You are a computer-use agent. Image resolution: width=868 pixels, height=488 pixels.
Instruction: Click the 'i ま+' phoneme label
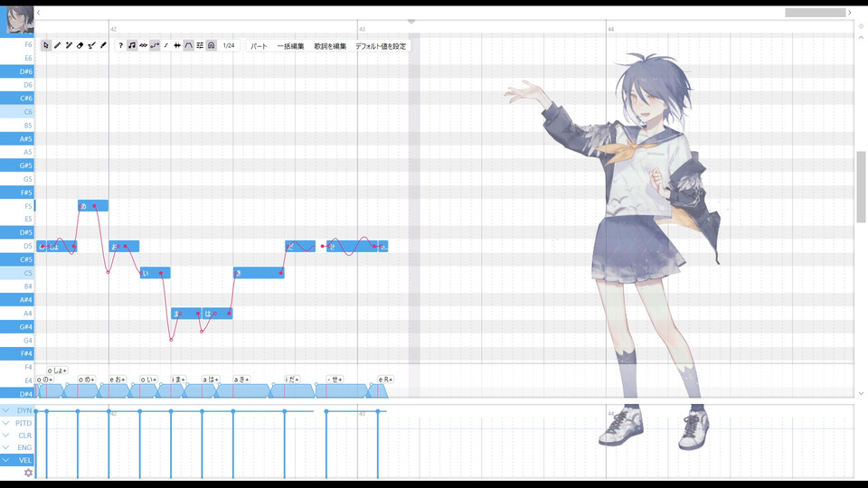click(x=178, y=380)
